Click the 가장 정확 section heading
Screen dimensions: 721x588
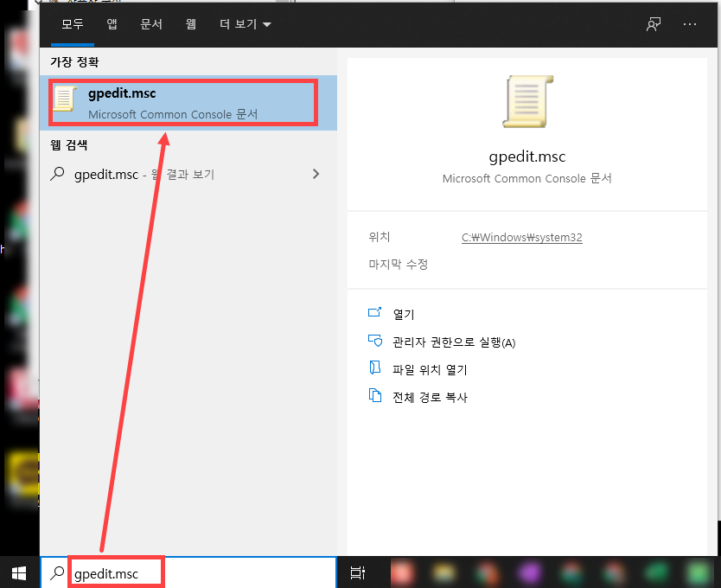click(x=74, y=61)
